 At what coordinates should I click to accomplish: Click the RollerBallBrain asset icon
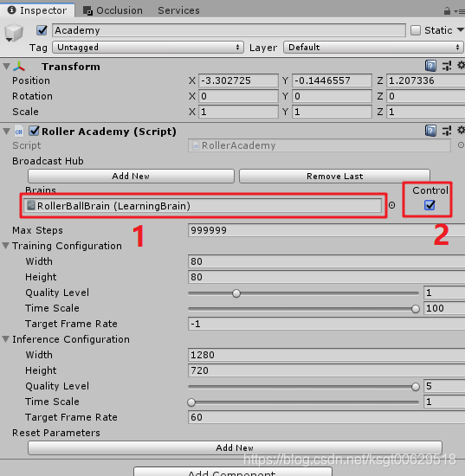click(x=30, y=205)
